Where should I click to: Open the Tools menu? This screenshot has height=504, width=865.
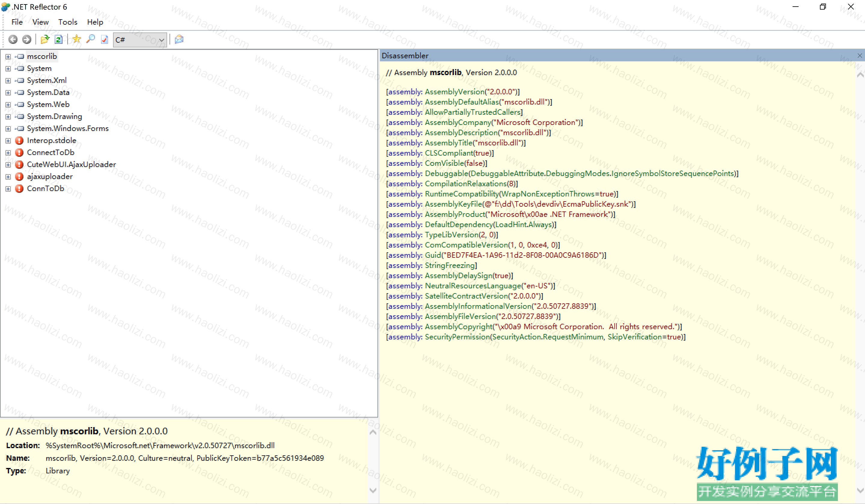click(x=68, y=22)
